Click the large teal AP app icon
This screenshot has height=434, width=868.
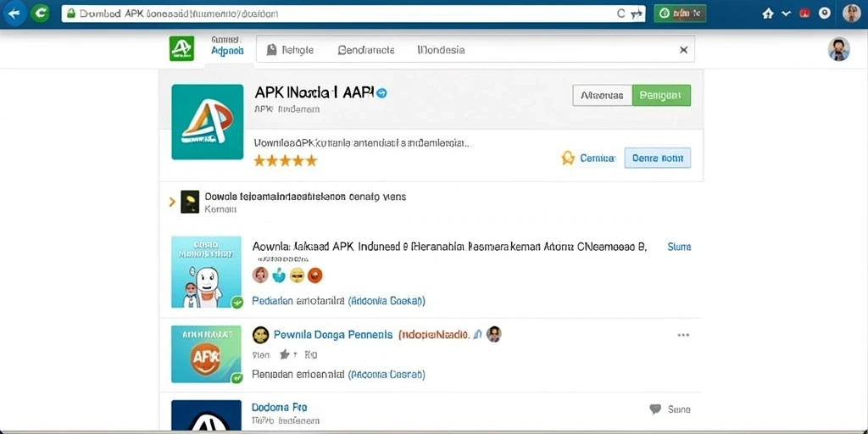208,122
